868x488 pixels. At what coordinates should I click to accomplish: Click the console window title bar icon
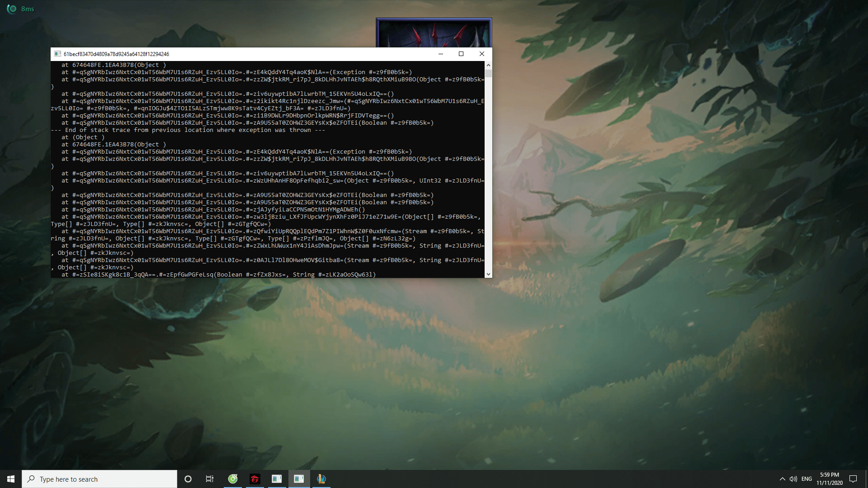[x=57, y=54]
